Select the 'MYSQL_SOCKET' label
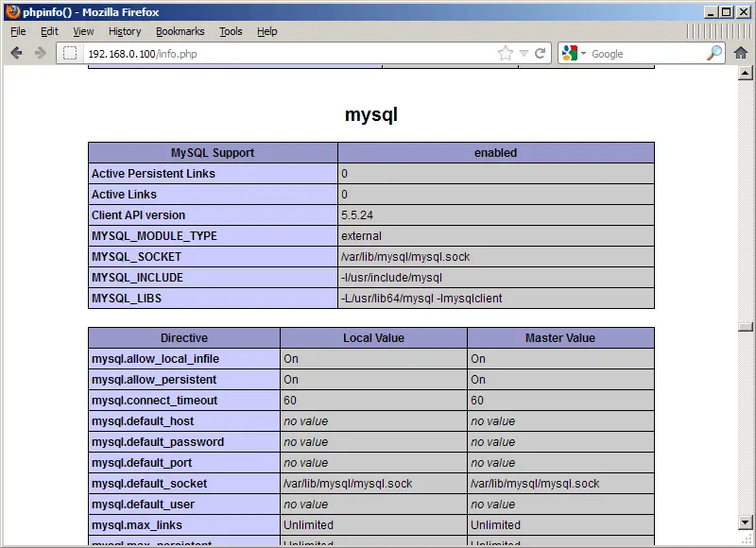This screenshot has width=756, height=548. click(136, 257)
